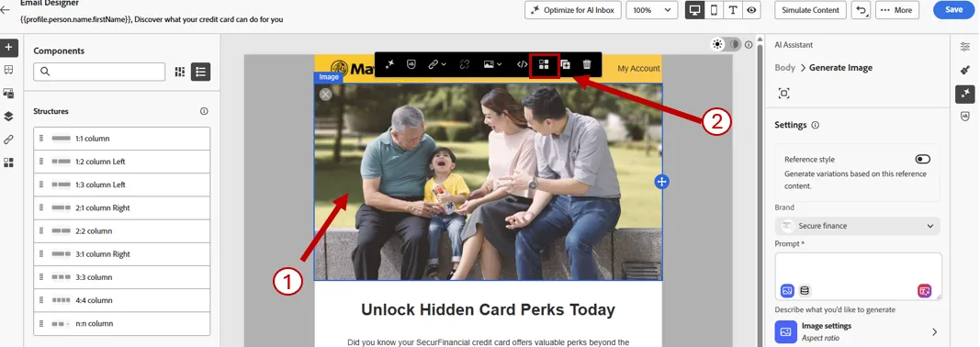Select 3:3 column structure
Image resolution: width=980 pixels, height=347 pixels.
122,277
